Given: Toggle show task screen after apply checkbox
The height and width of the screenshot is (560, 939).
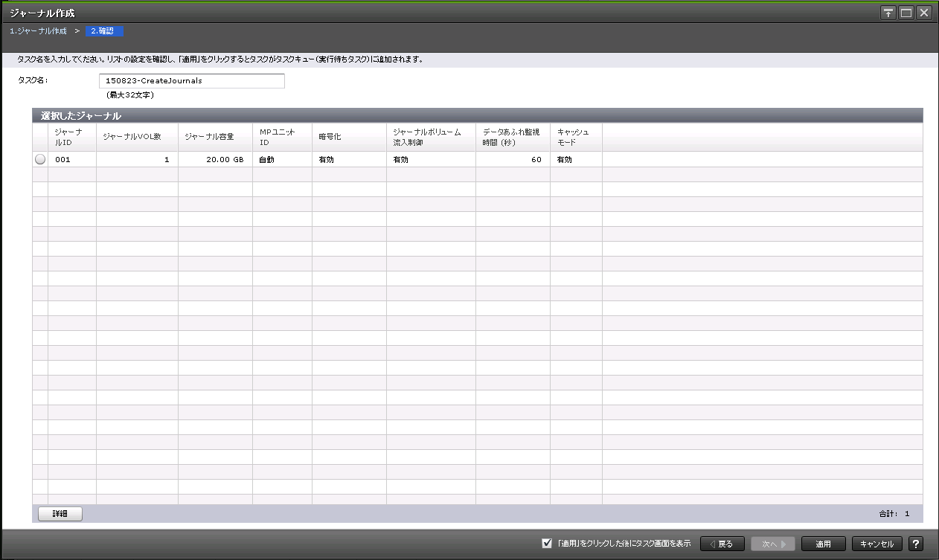Looking at the screenshot, I should pyautogui.click(x=547, y=544).
